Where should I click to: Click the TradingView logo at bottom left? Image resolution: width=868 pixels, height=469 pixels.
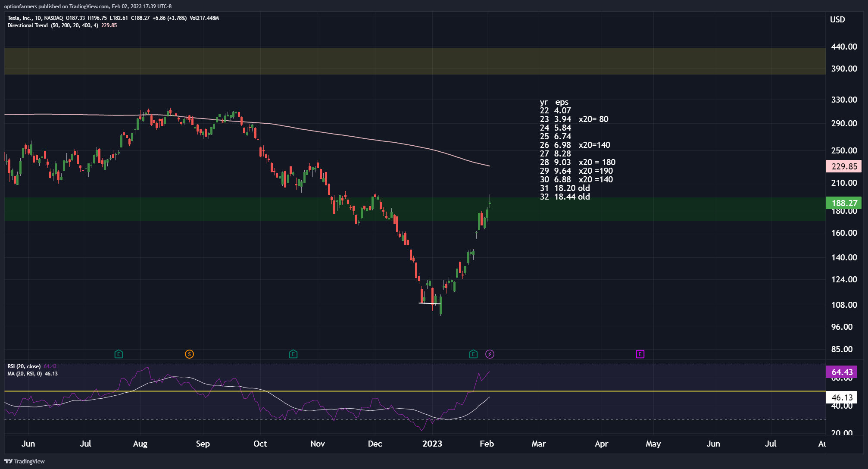[25, 461]
